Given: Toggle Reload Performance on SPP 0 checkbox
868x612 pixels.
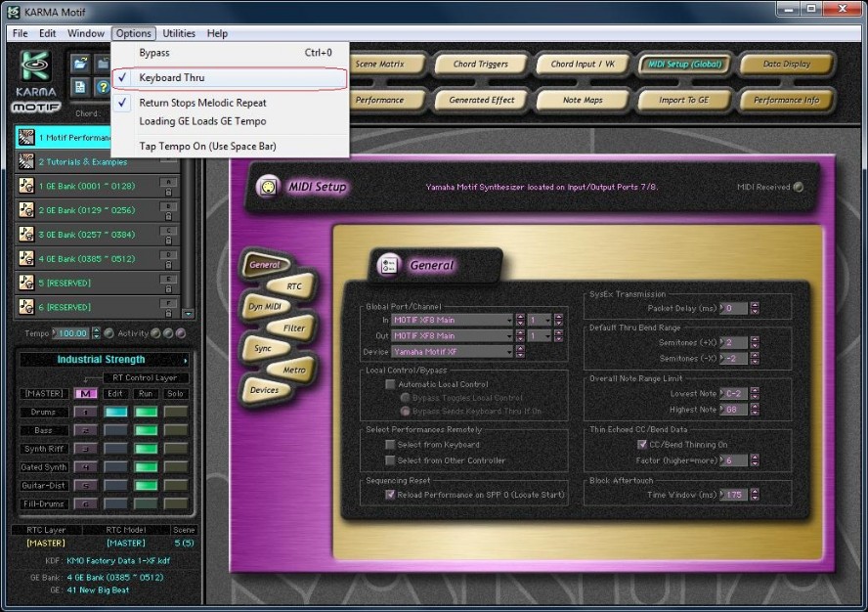Looking at the screenshot, I should coord(391,495).
